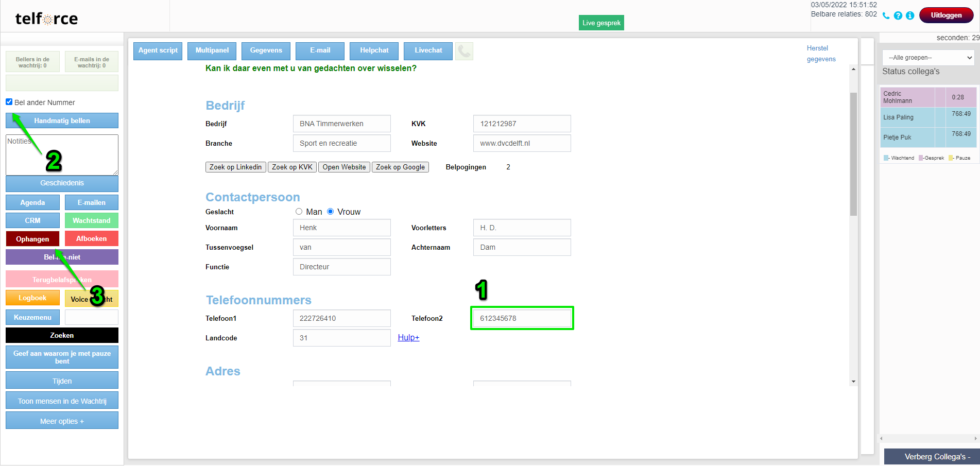Open the Alle groepen dropdown
980x466 pixels.
click(928, 58)
